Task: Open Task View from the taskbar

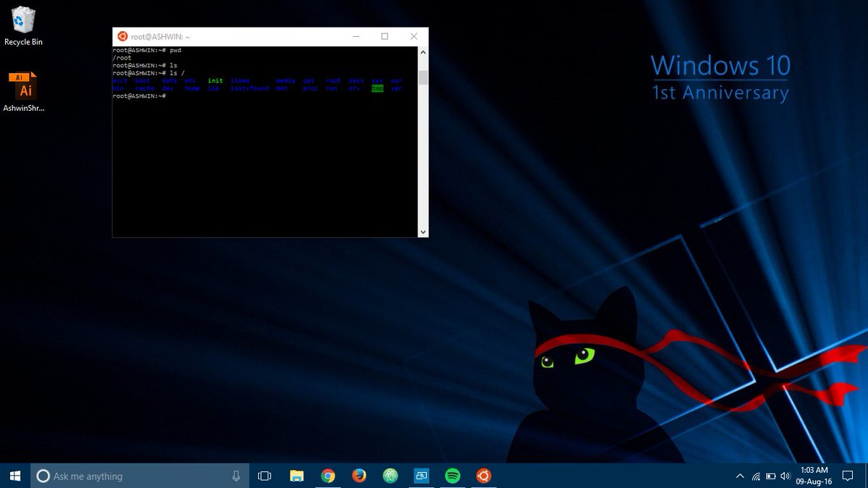Action: [265, 476]
